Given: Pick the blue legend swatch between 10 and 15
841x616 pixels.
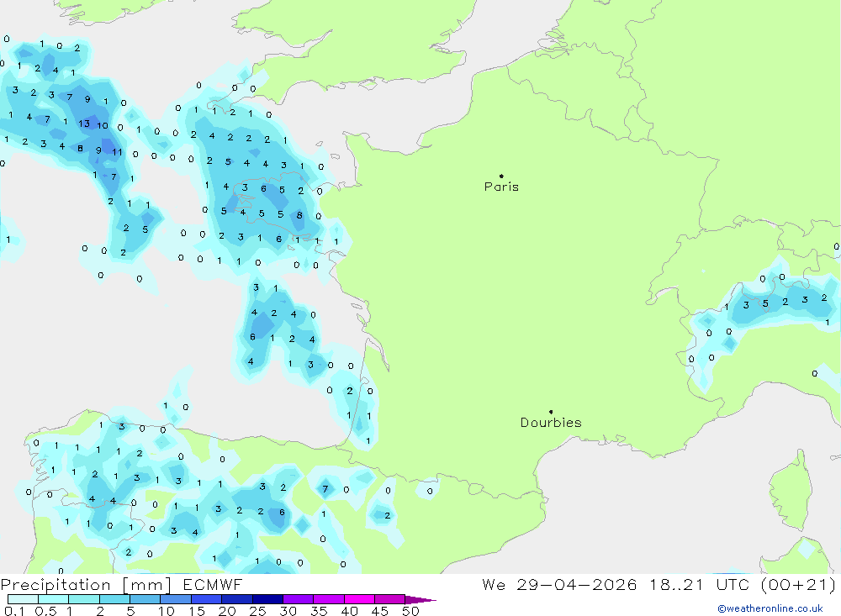Looking at the screenshot, I should pos(176,599).
